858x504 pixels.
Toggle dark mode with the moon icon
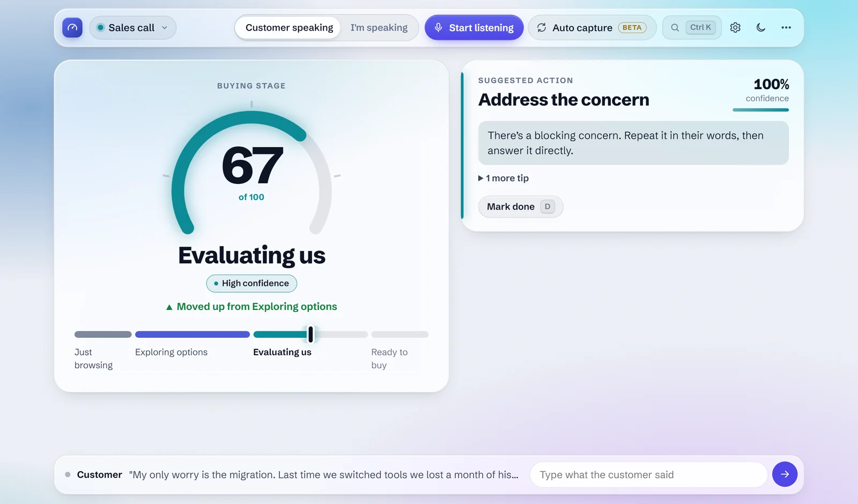click(760, 27)
